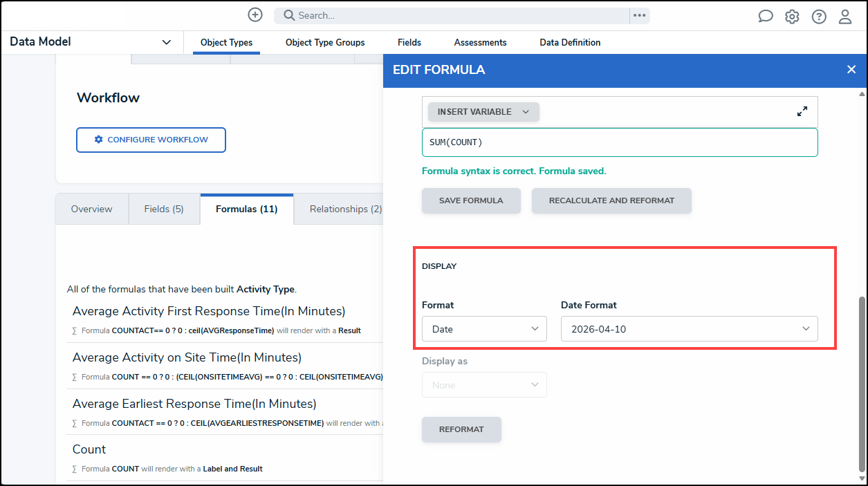Expand the formula editor to fullscreen
Viewport: 868px width, 486px height.
[x=802, y=111]
